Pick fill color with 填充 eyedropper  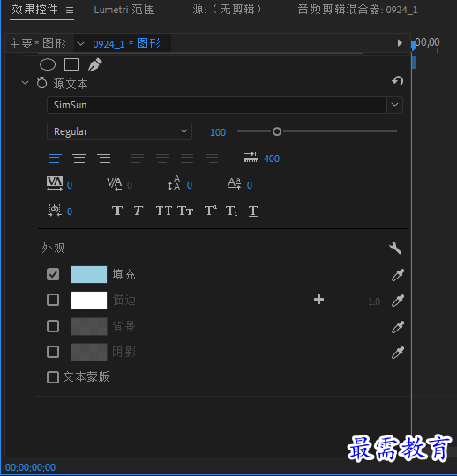click(397, 275)
